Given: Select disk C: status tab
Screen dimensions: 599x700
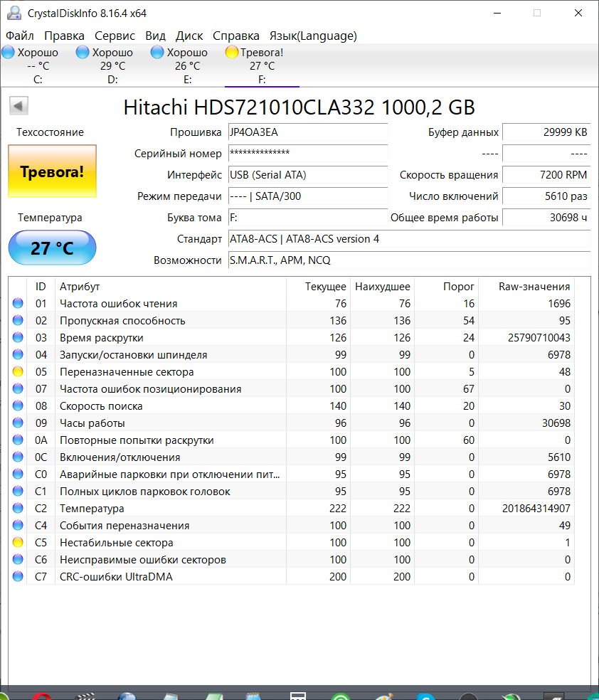Looking at the screenshot, I should click(38, 65).
